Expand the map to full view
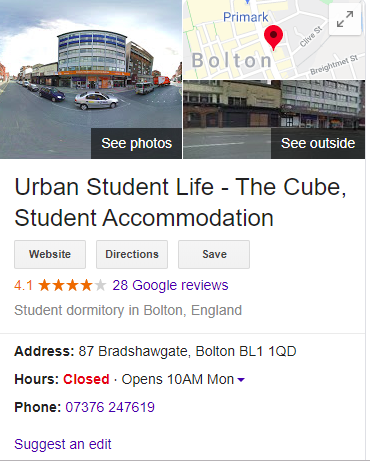 [x=345, y=19]
